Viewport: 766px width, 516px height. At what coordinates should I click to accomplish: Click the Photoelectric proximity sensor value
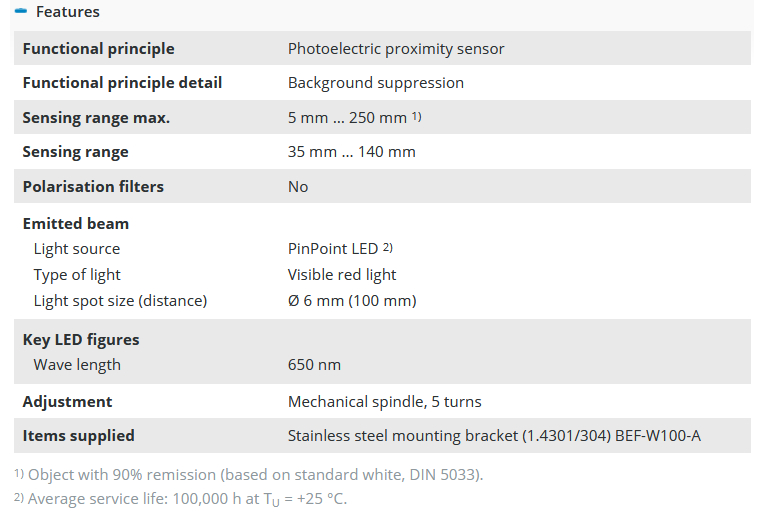pyautogui.click(x=396, y=48)
